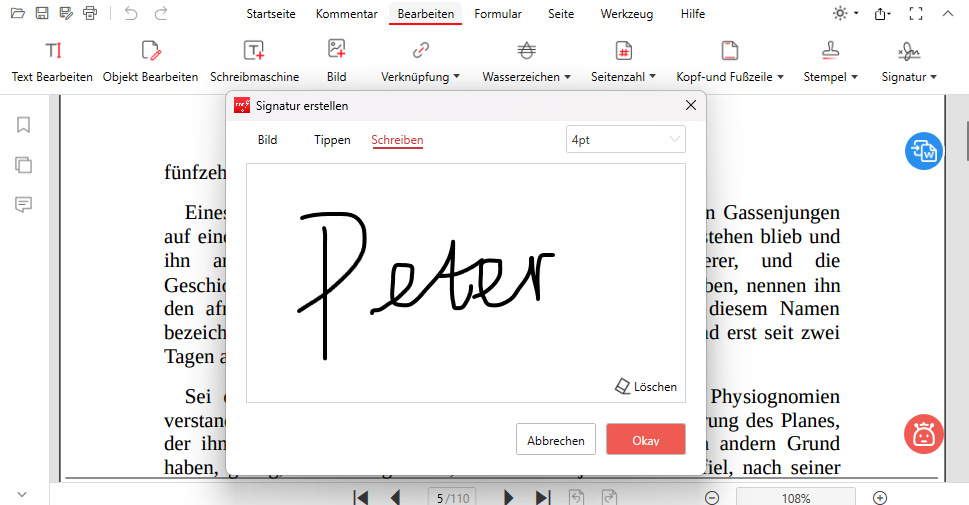
Task: Enter fullscreen mode
Action: 916,13
